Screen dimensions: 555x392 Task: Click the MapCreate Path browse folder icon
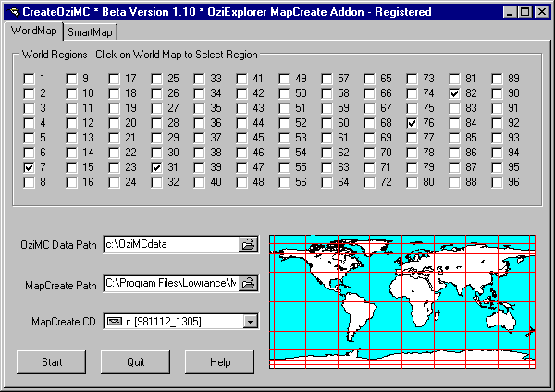[248, 283]
